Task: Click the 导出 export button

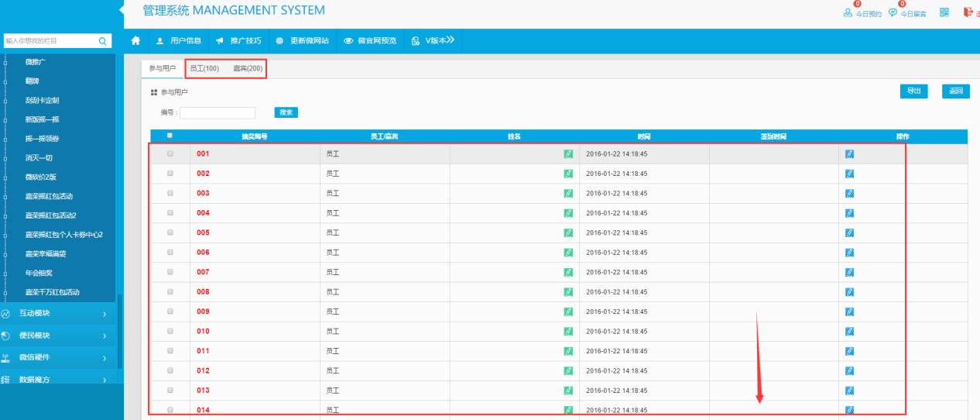Action: pyautogui.click(x=913, y=91)
